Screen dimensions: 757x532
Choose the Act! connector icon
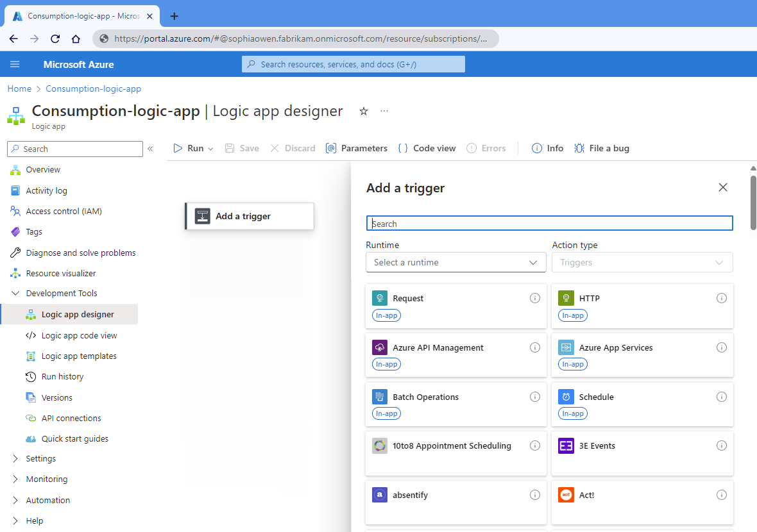point(566,495)
